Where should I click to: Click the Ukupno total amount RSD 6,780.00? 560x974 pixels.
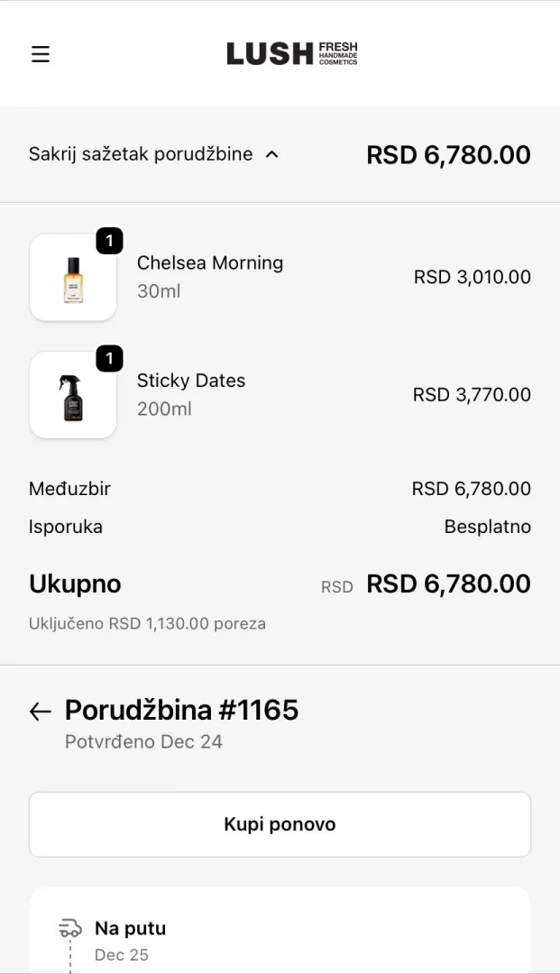[x=447, y=583]
